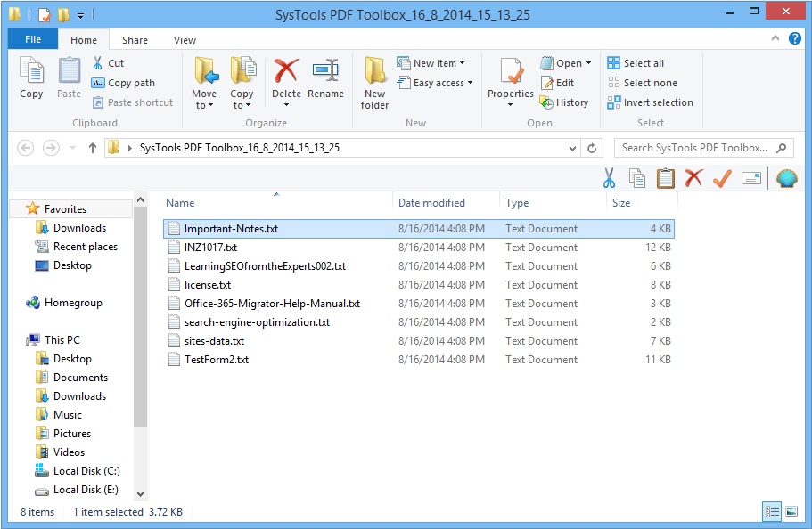Click the scissors icon in lower toolbar
This screenshot has height=529, width=812.
click(x=609, y=178)
